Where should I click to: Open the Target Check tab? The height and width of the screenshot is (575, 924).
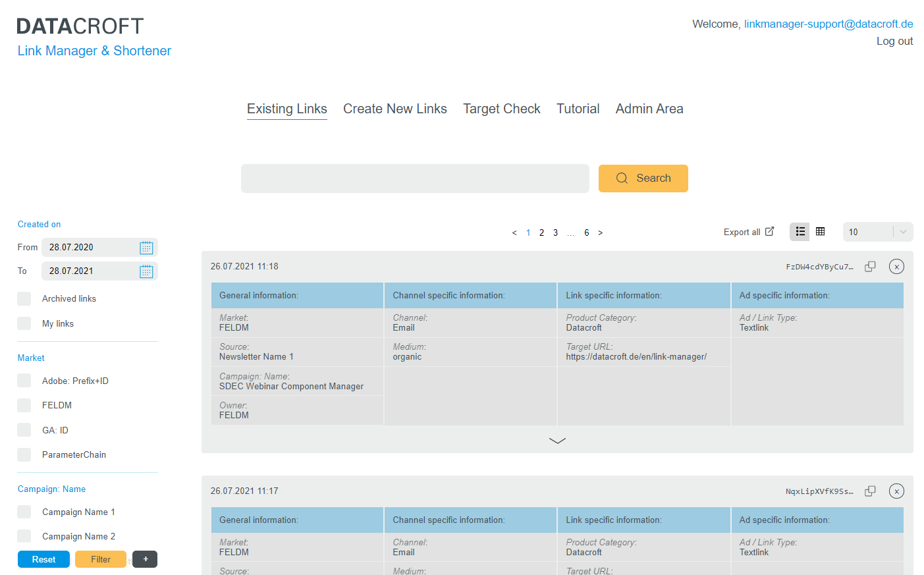[x=502, y=109]
